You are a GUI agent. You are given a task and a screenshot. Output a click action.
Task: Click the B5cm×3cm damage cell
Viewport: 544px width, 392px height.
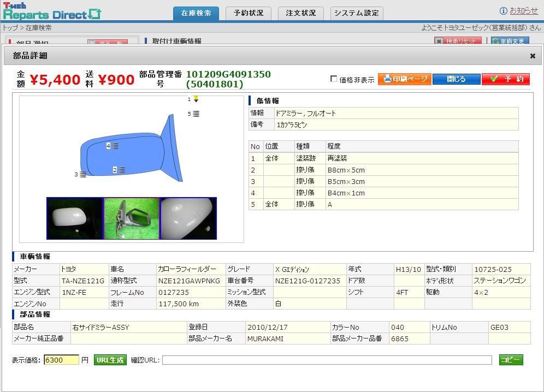tap(422, 181)
